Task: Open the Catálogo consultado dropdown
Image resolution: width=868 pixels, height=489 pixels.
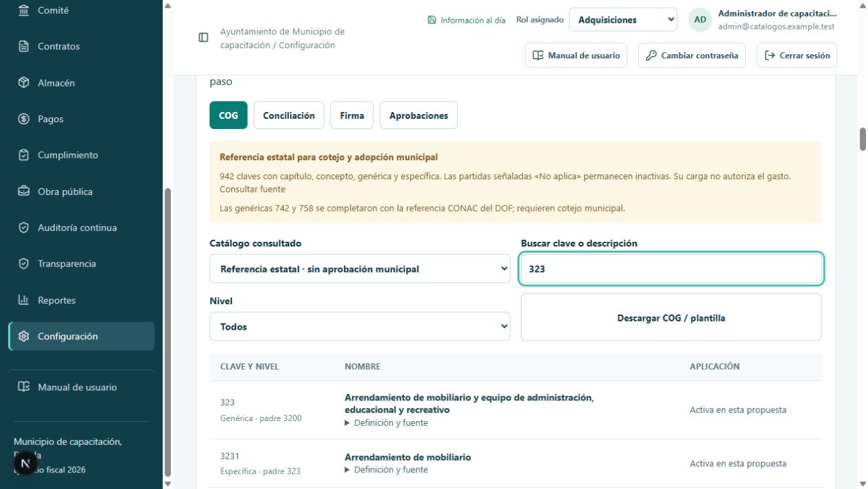Action: pos(360,269)
